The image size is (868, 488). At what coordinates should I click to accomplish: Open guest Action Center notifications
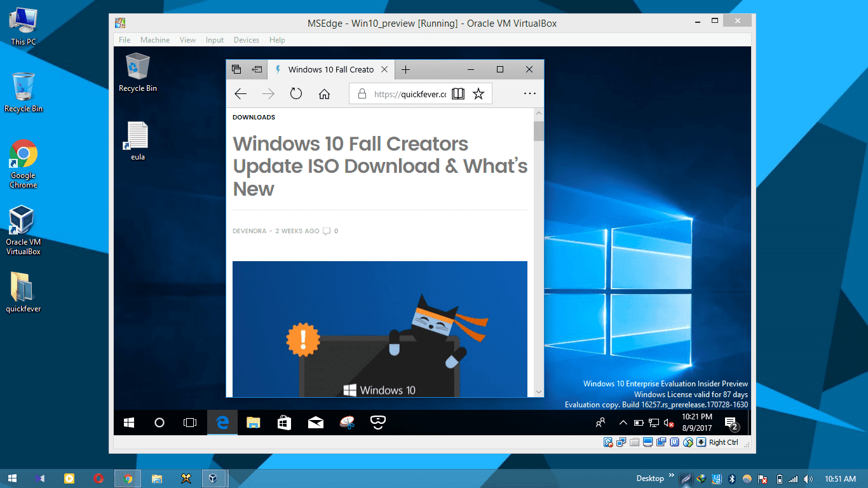point(731,423)
